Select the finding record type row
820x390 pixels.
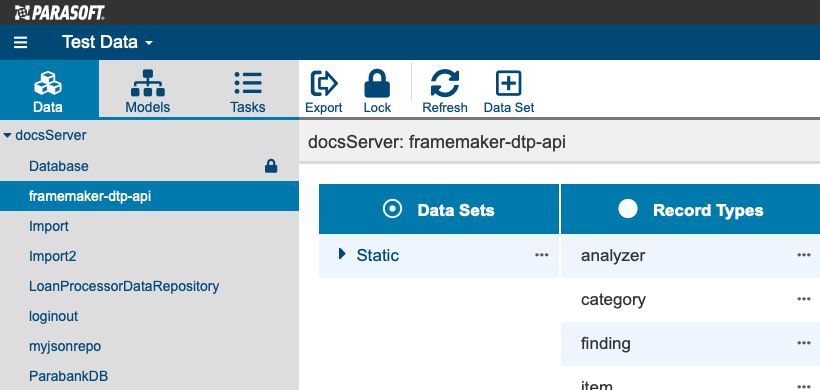pos(690,343)
